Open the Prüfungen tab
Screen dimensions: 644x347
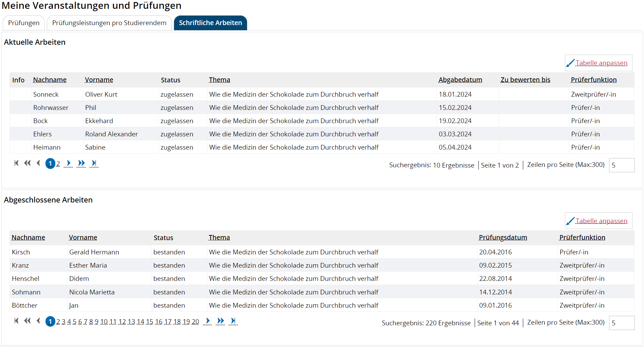pyautogui.click(x=24, y=23)
